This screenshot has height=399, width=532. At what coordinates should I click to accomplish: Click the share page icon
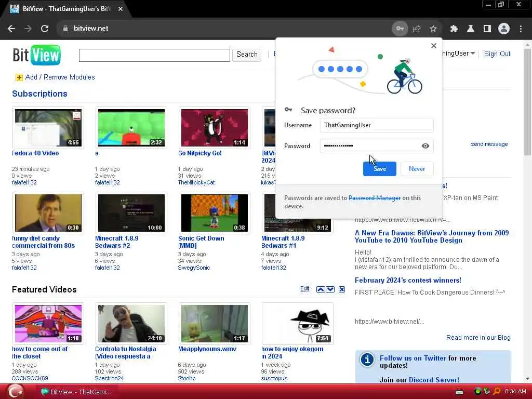[417, 29]
